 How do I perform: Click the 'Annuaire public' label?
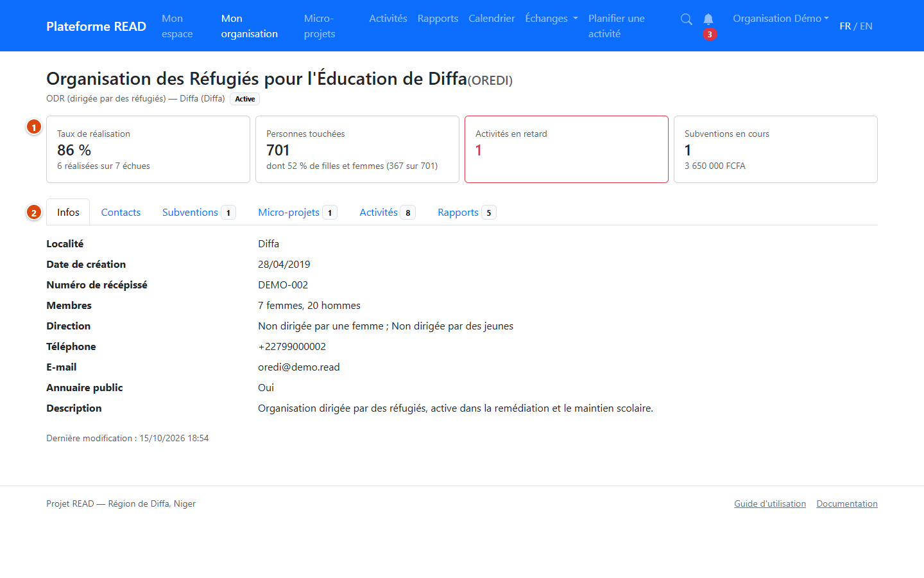85,388
